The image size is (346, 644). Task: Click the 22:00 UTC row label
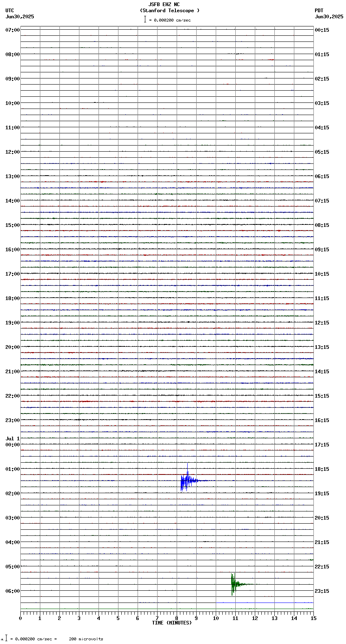(x=13, y=396)
